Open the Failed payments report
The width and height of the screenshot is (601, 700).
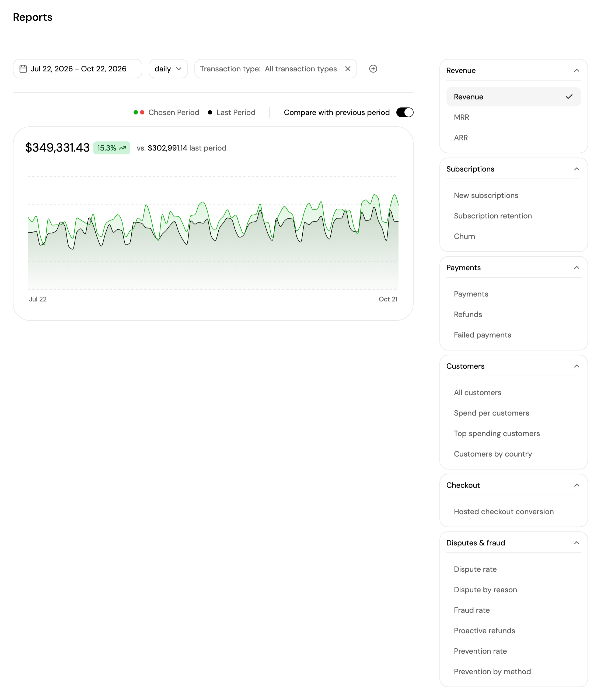(x=513, y=335)
